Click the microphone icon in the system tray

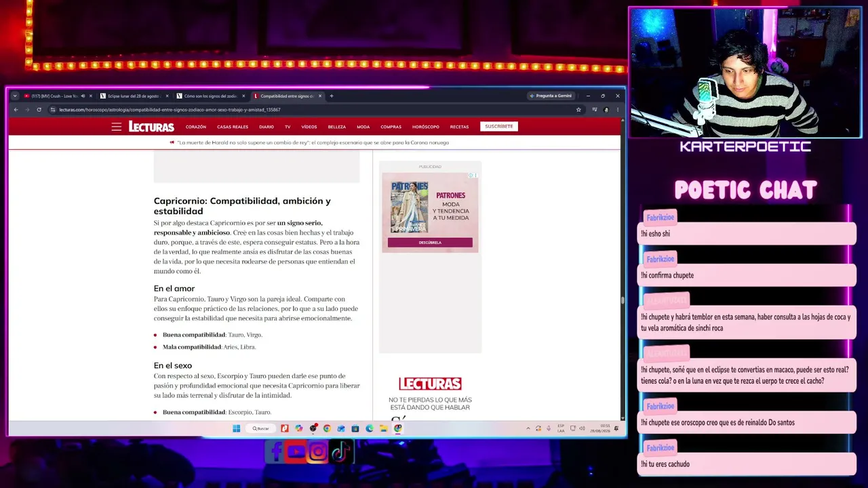click(549, 428)
